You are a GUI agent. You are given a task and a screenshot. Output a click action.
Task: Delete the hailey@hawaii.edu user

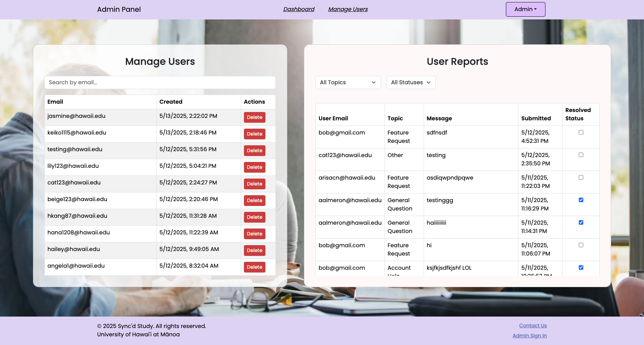click(254, 250)
